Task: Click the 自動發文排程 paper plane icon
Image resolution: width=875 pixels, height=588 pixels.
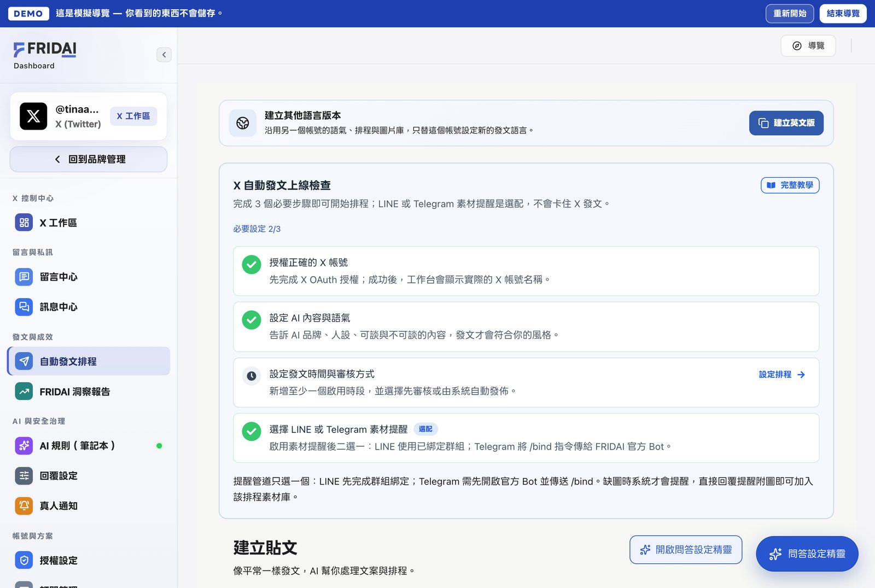Action: [24, 361]
